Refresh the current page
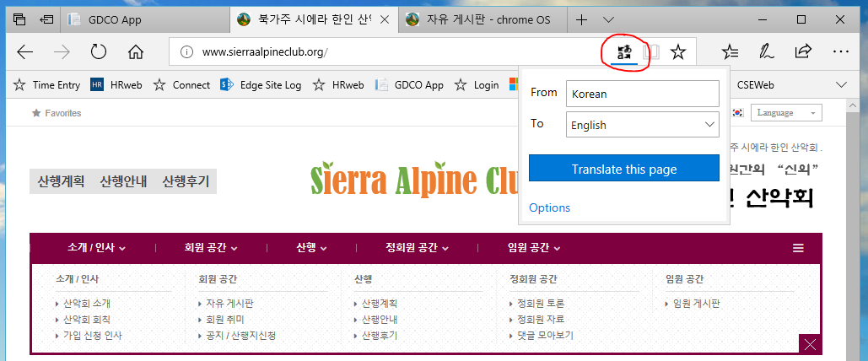This screenshot has height=361, width=868. point(99,52)
